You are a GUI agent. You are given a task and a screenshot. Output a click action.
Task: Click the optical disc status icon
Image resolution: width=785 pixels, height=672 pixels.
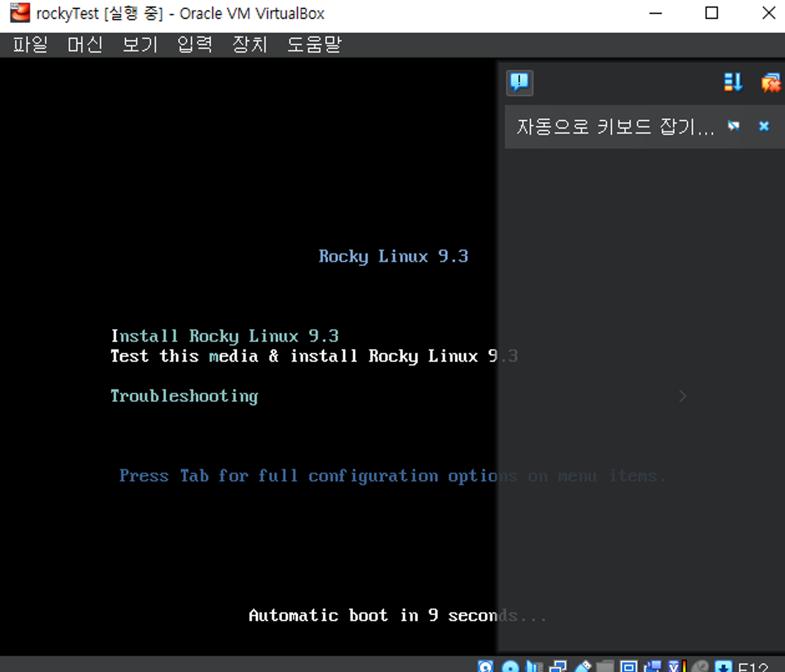pyautogui.click(x=510, y=667)
